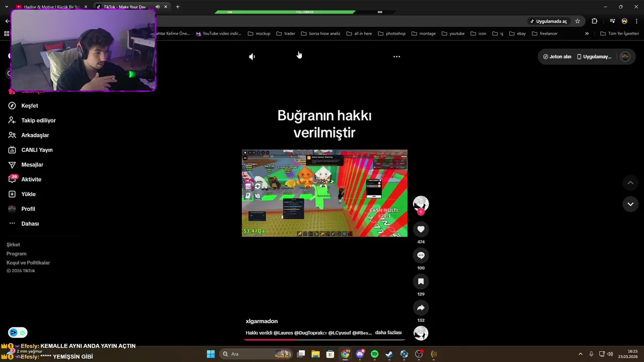Open File Explorer from the taskbar
644x362 pixels.
315,354
